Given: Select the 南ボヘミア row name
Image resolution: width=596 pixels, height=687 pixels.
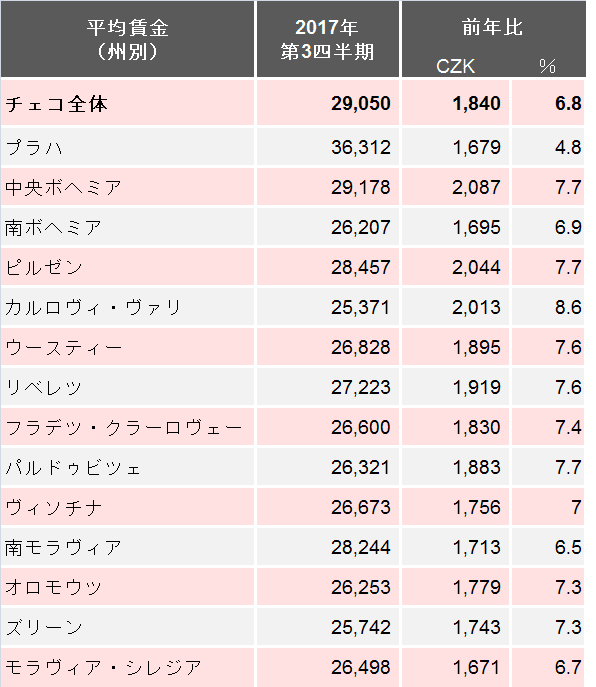Looking at the screenshot, I should (53, 227).
